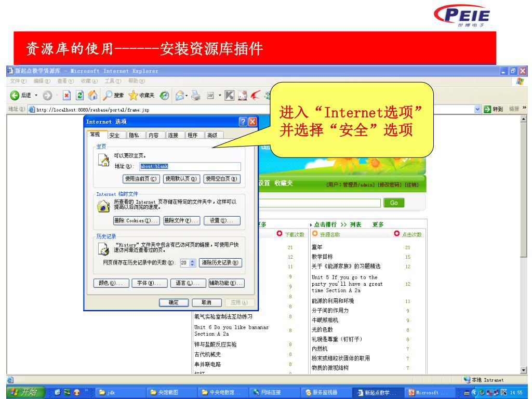Expand the 链接 links chevron

(x=525, y=108)
